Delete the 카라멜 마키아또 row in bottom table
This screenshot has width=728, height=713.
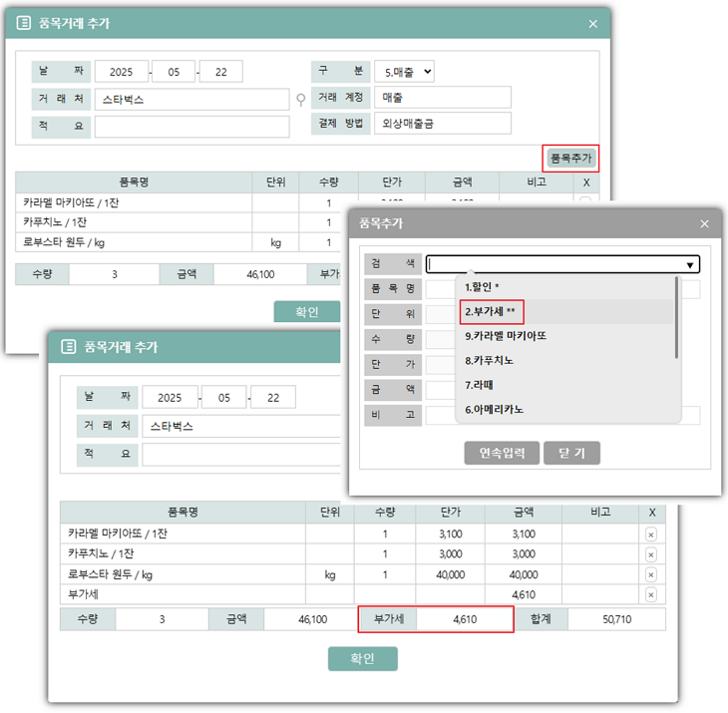(x=651, y=535)
